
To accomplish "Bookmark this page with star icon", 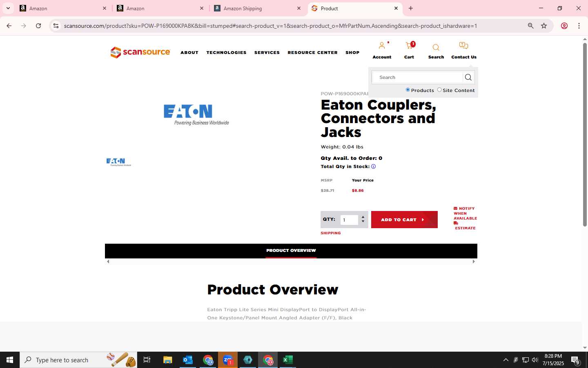I will click(x=544, y=26).
